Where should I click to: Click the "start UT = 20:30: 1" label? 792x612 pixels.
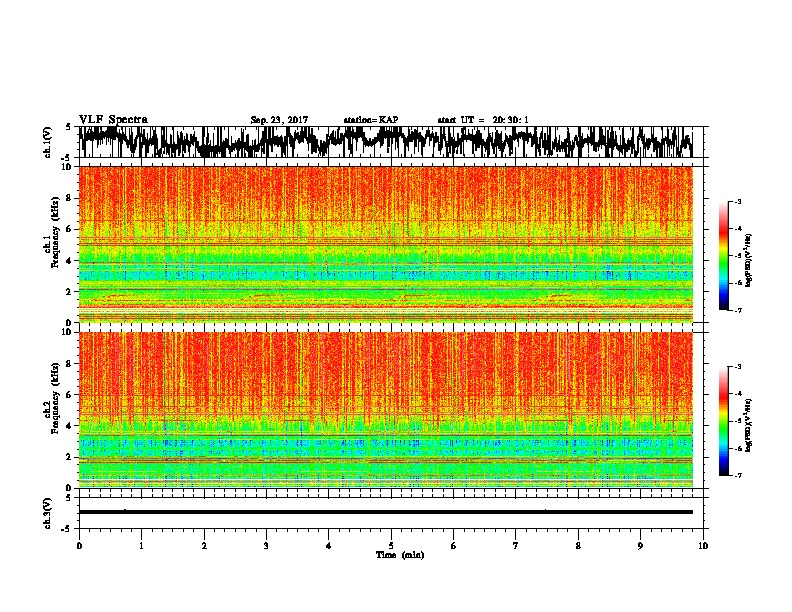(x=483, y=120)
